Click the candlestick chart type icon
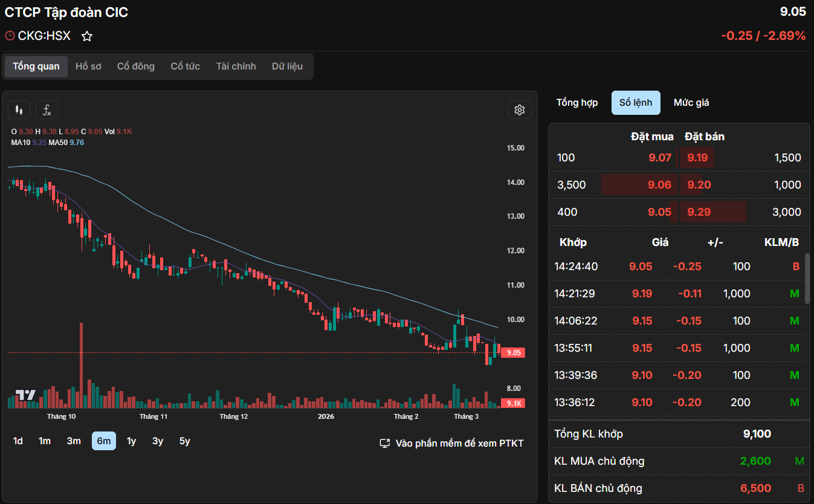Image resolution: width=814 pixels, height=504 pixels. pyautogui.click(x=19, y=110)
